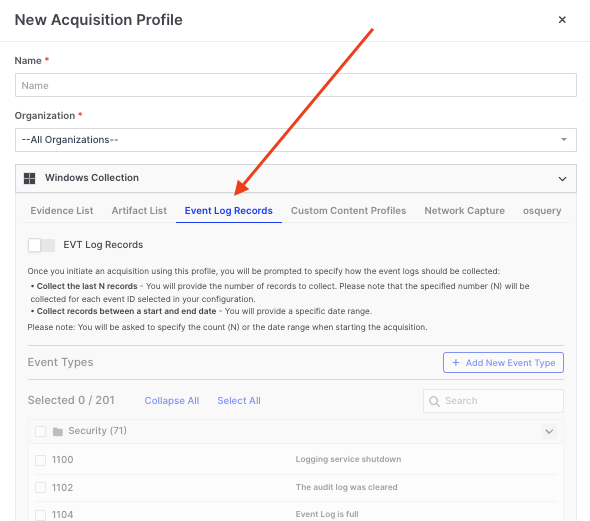Click the plus icon on Add New Event Type
The height and width of the screenshot is (521, 590).
point(456,363)
